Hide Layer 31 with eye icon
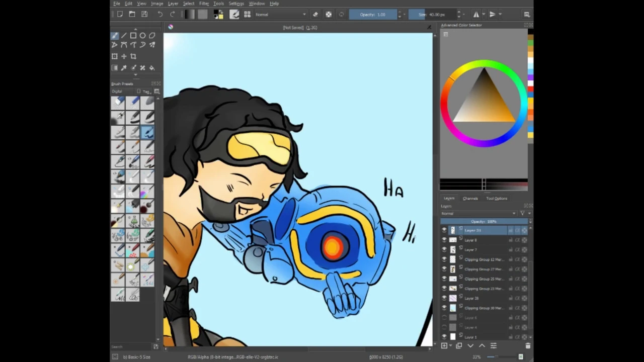 (444, 230)
